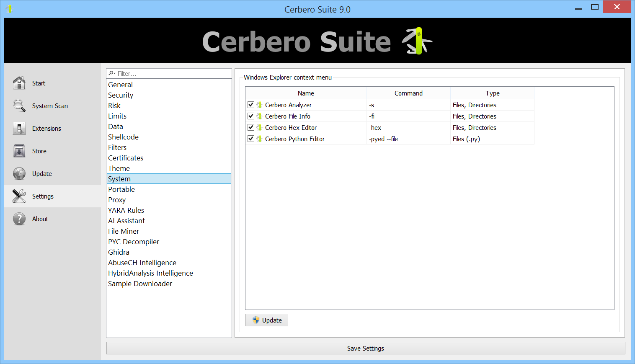
Task: Click the Cerbero Hex Editor row icon
Action: tap(260, 127)
